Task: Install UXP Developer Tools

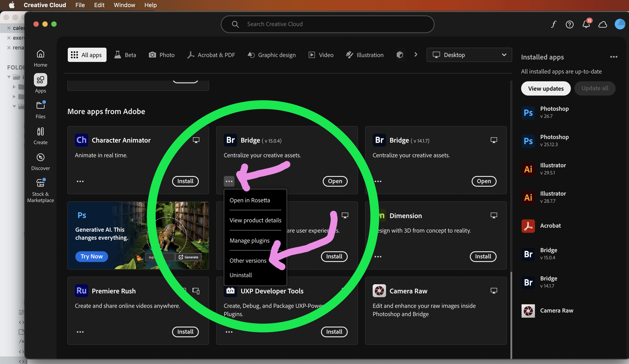Action: pos(334,332)
